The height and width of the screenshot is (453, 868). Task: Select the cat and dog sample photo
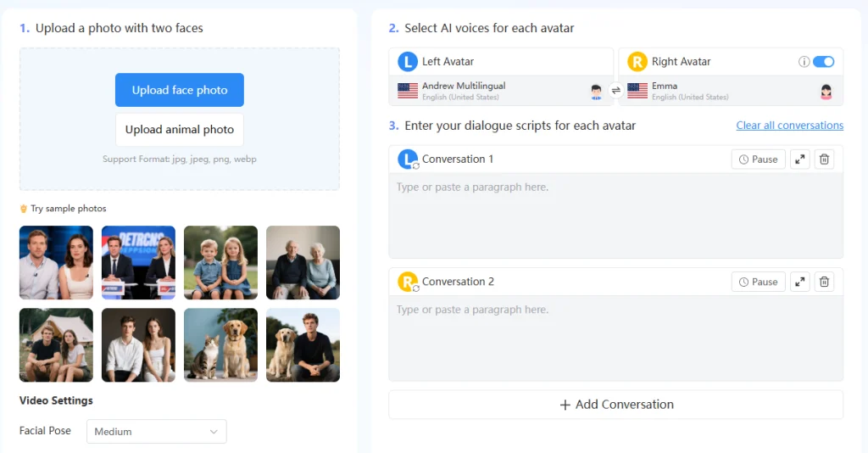pos(220,345)
